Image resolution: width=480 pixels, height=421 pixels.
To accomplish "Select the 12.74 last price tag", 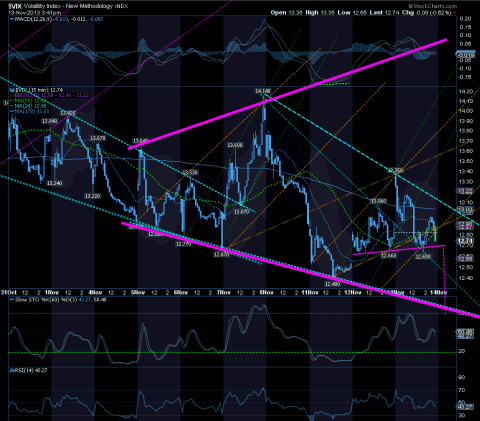I will [465, 241].
